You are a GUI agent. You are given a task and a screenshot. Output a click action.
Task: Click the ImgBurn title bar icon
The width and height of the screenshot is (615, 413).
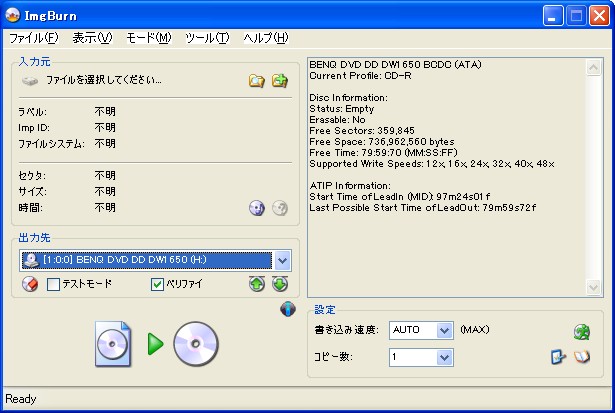point(13,15)
